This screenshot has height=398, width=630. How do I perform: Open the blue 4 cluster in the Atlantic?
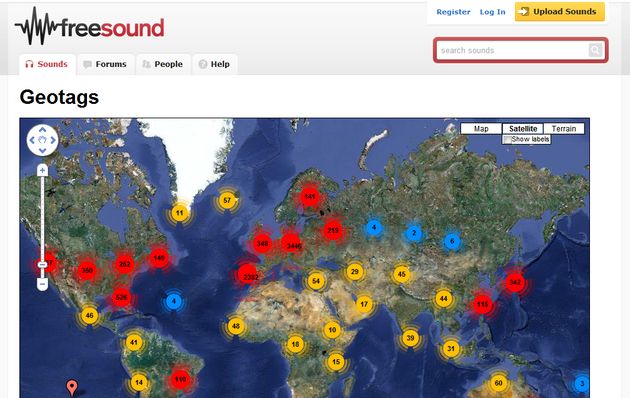pos(174,301)
